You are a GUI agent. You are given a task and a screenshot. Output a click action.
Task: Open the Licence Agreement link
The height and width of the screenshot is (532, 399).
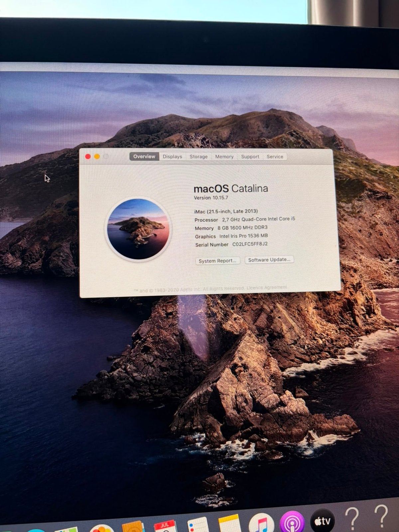tap(267, 288)
